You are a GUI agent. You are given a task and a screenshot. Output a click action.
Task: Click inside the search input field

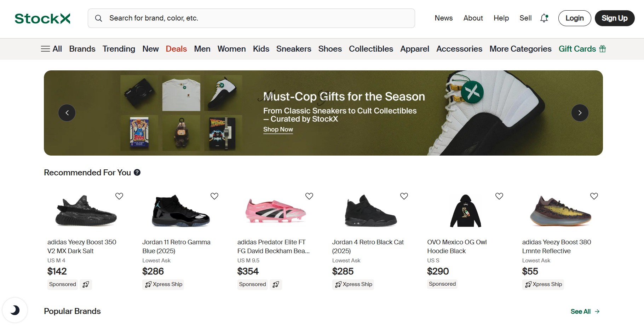pyautogui.click(x=248, y=18)
